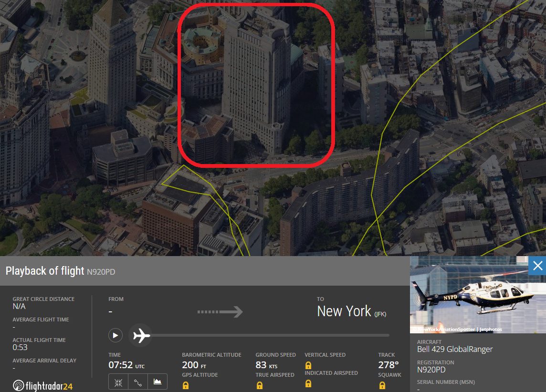This screenshot has width=546, height=392.
Task: Click the Bell 429 GlobalRanger aircraft text
Action: pos(455,349)
